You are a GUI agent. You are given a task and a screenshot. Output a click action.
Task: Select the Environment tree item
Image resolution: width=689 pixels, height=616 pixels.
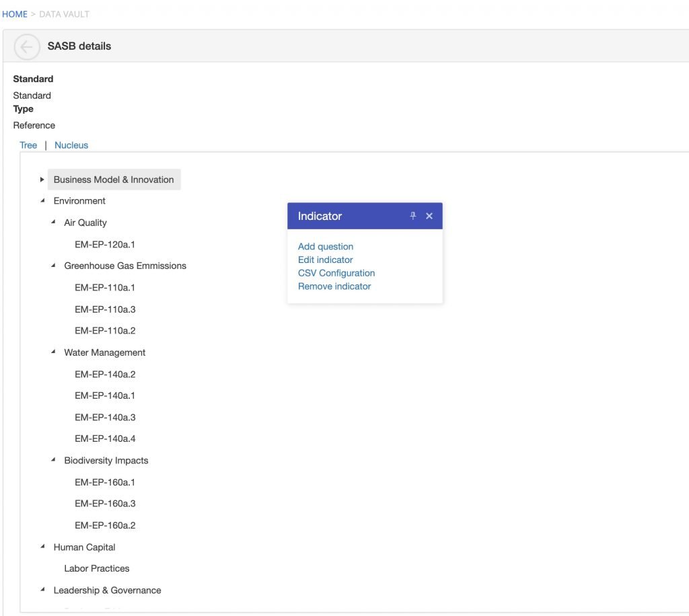pos(79,201)
